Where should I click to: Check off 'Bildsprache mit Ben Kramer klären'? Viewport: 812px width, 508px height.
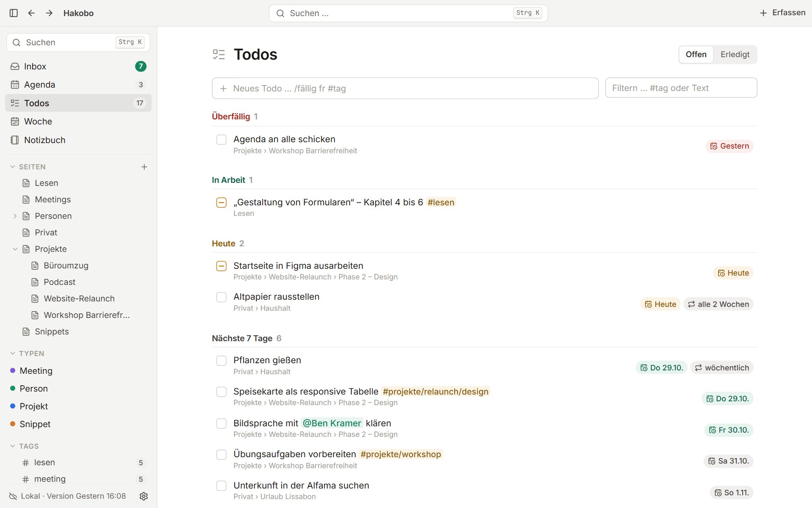click(221, 424)
